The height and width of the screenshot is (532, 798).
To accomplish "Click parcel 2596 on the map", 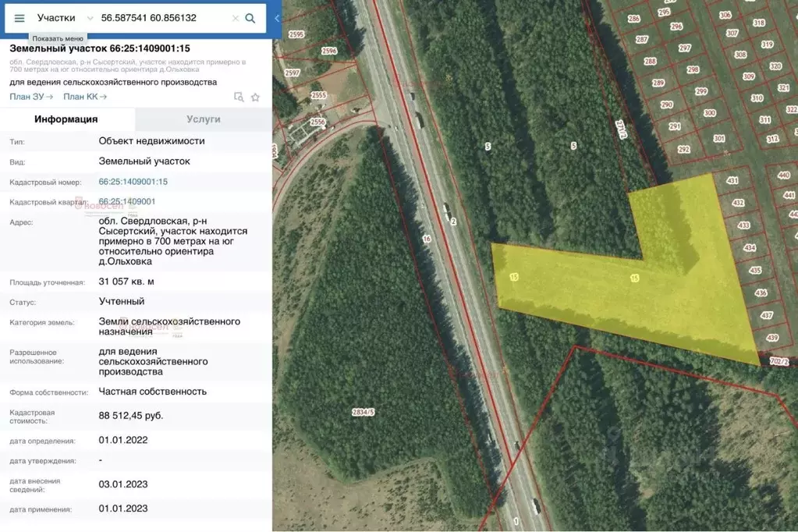I will pyautogui.click(x=329, y=51).
